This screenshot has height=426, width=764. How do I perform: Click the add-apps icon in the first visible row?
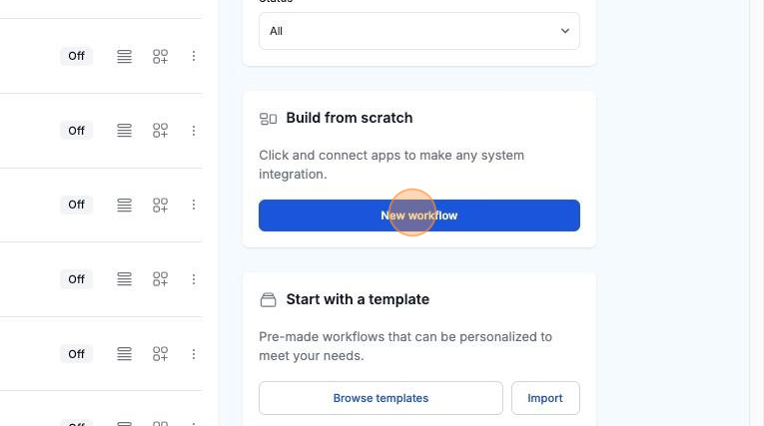(160, 57)
